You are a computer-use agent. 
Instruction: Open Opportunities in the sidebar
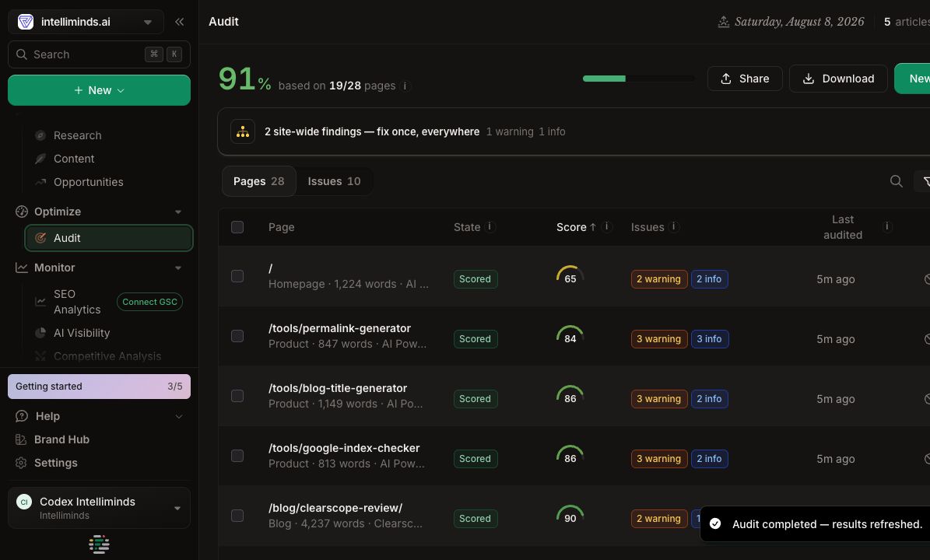(89, 182)
